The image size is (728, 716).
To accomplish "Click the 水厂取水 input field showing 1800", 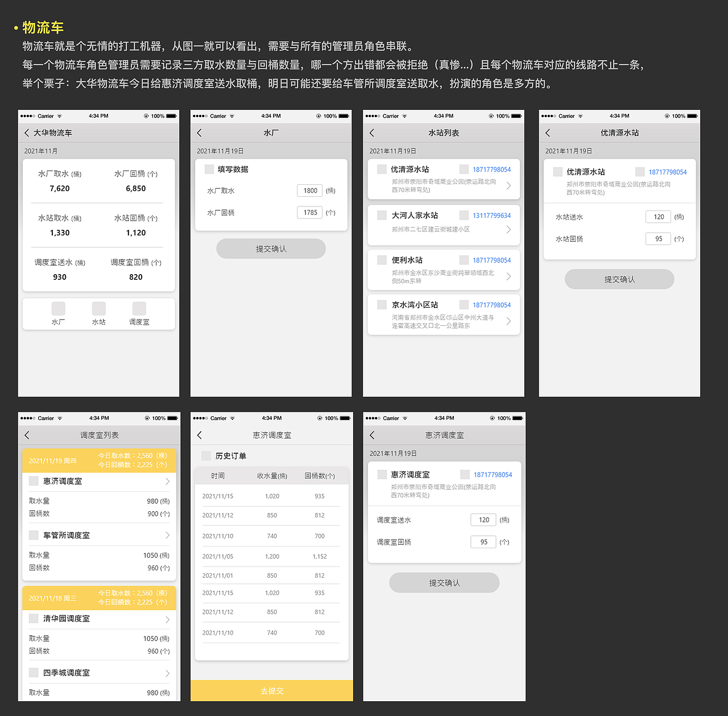I will [309, 191].
